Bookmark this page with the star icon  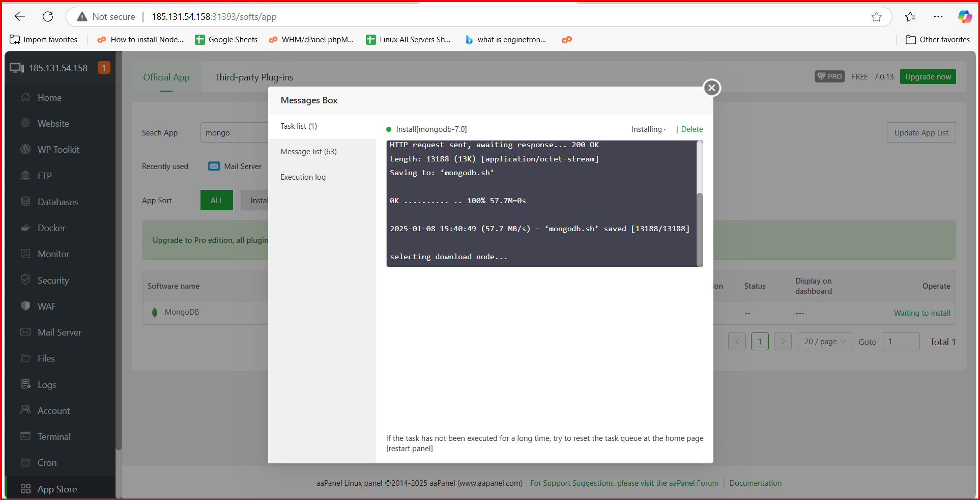tap(876, 17)
